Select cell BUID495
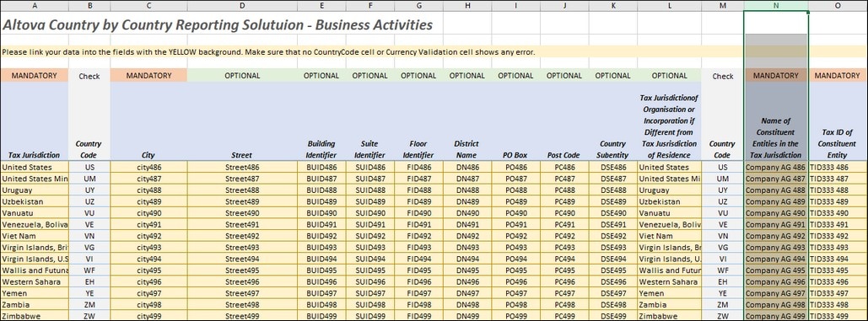Screen dimensions: 868x321 coord(321,270)
